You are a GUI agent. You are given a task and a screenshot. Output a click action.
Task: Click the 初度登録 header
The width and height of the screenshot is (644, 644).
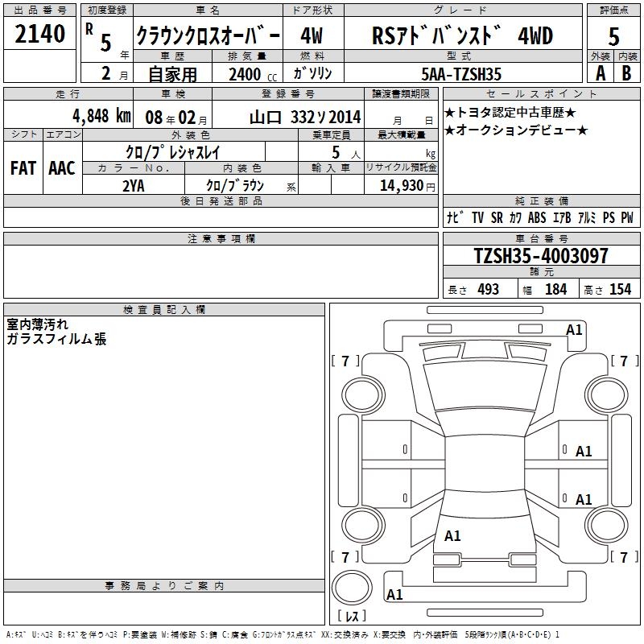tap(107, 10)
